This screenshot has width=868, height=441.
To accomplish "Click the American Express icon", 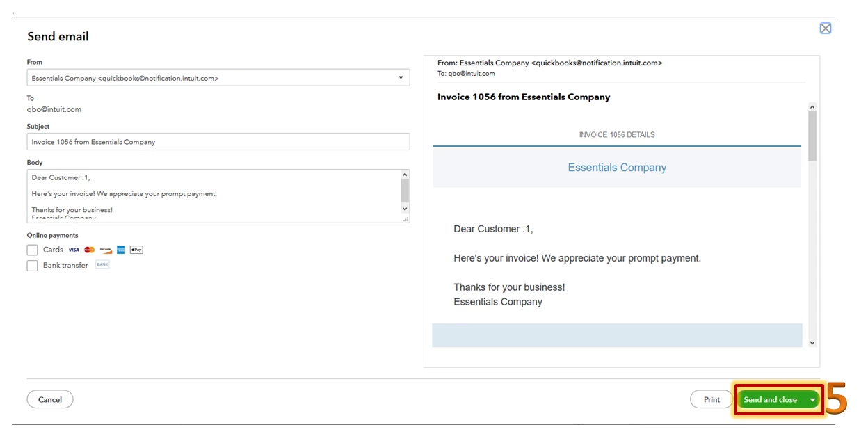I will [x=121, y=250].
